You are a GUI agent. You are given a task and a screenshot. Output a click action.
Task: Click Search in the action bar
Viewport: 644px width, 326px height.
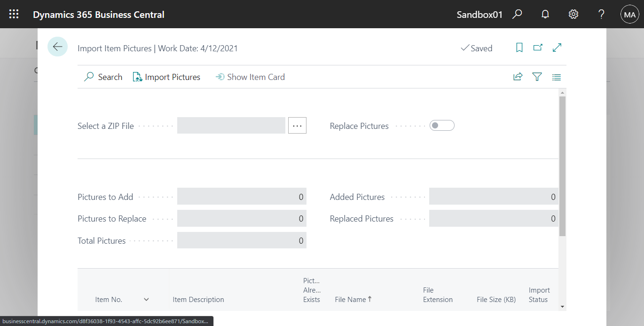(x=103, y=77)
